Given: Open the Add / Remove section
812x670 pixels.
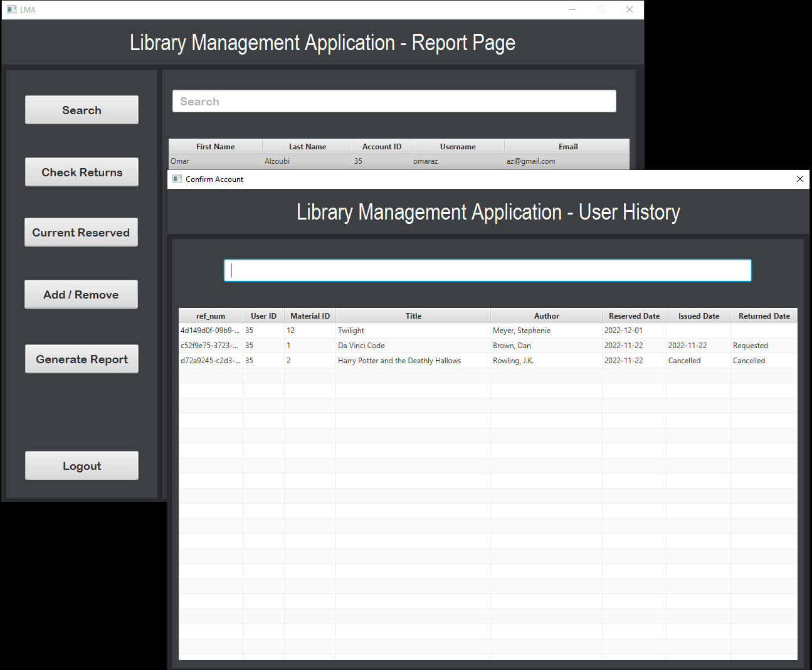Looking at the screenshot, I should coord(81,294).
